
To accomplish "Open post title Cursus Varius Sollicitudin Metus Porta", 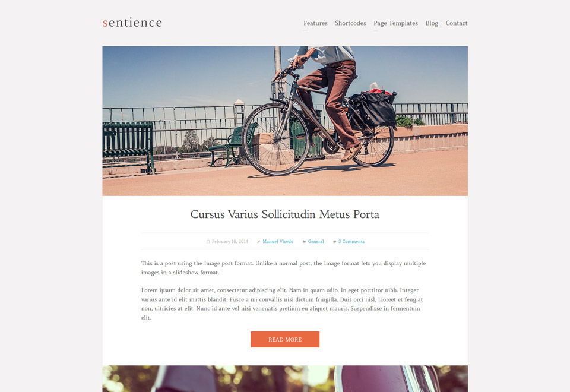I will pos(285,214).
